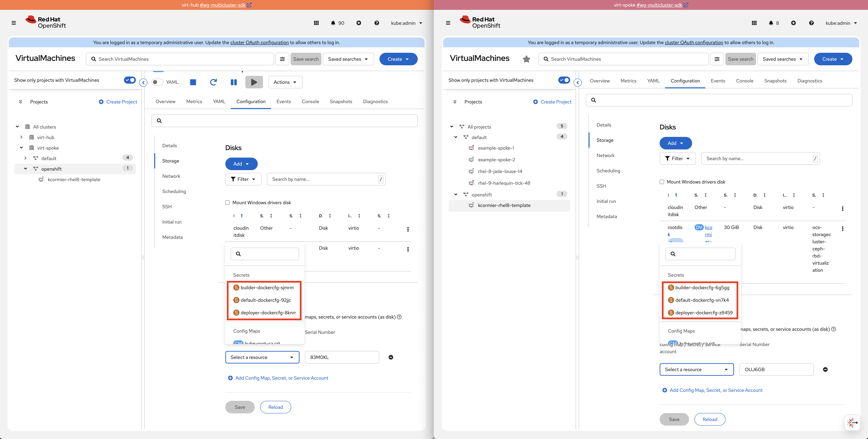This screenshot has height=439, width=868.
Task: Click the restart VM circular arrow icon
Action: (x=213, y=82)
